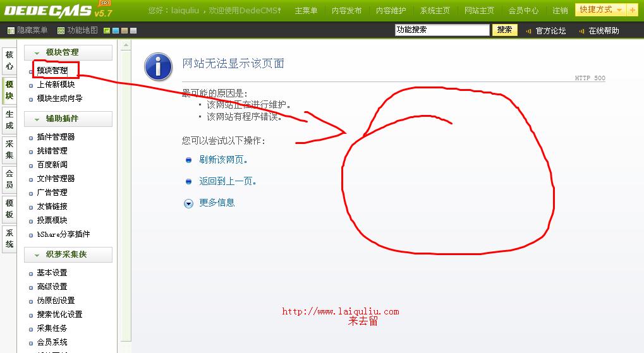Switch to the 会员 side tab
This screenshot has height=353, width=644.
[9, 179]
